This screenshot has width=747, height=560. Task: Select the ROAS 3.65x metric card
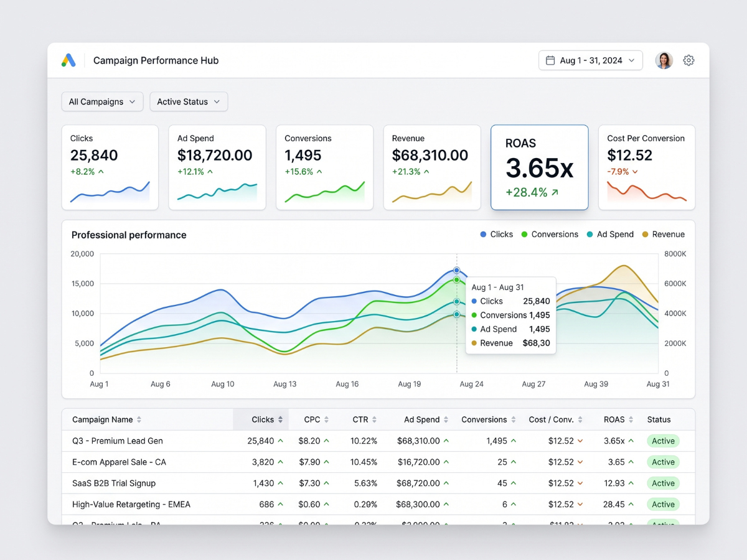tap(540, 167)
